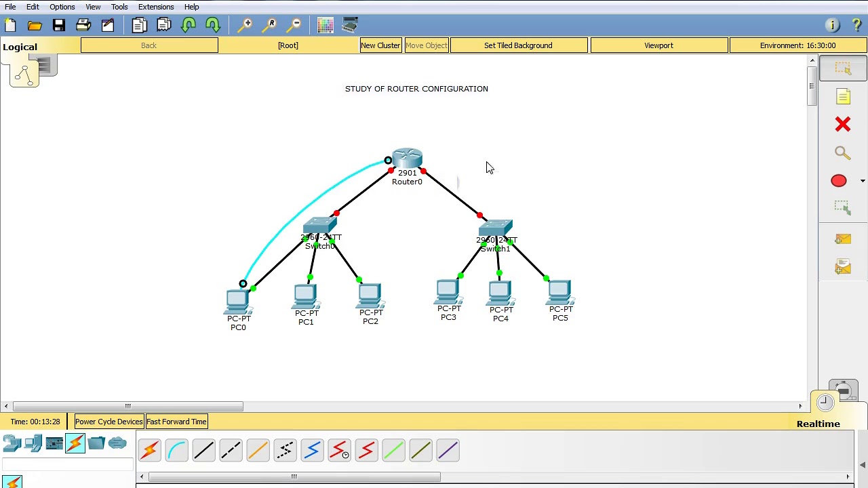Choose Copper Cross-Over dashed cable
This screenshot has width=868, height=488.
[231, 451]
